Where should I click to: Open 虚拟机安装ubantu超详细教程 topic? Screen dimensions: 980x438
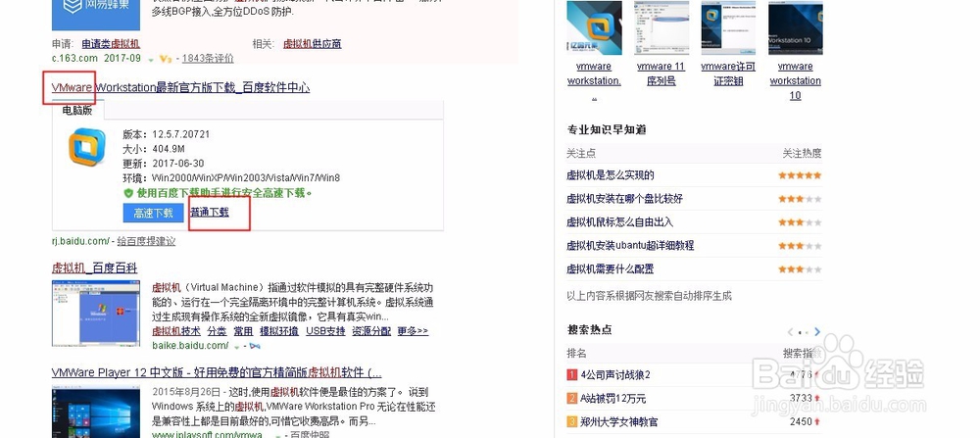click(630, 246)
